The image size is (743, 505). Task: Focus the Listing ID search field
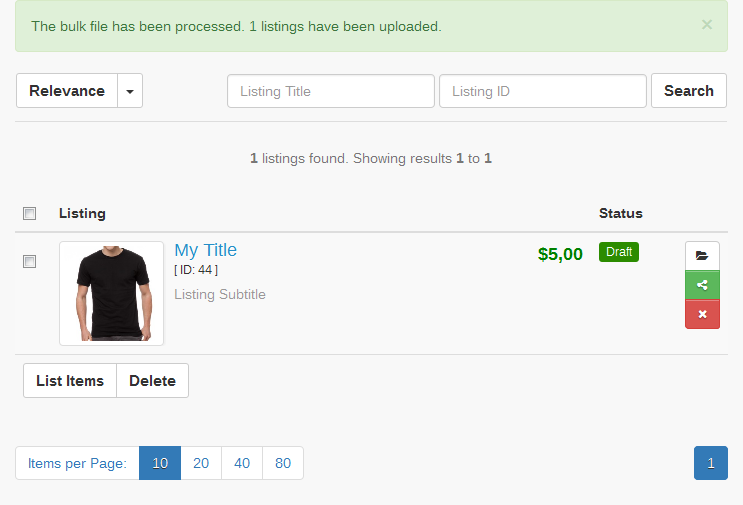543,91
